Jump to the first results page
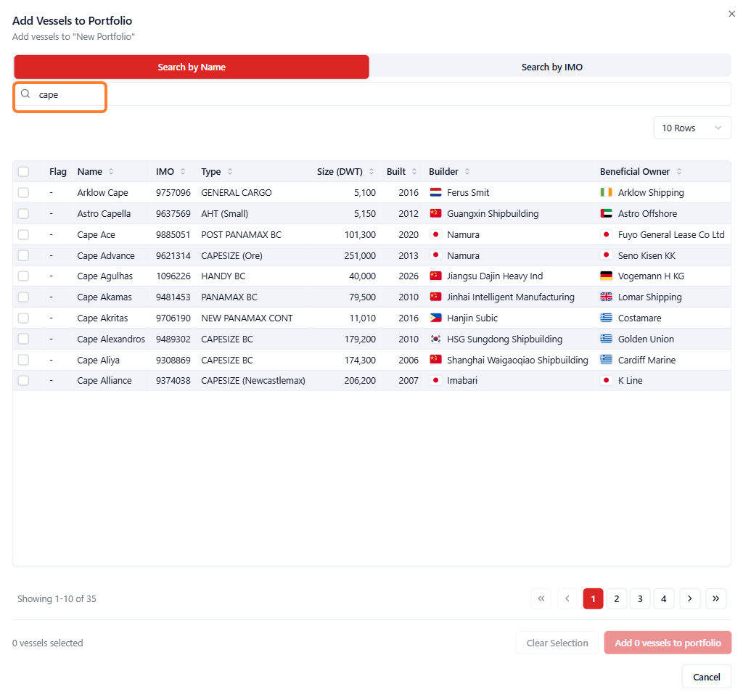This screenshot has height=700, width=743. (x=541, y=598)
